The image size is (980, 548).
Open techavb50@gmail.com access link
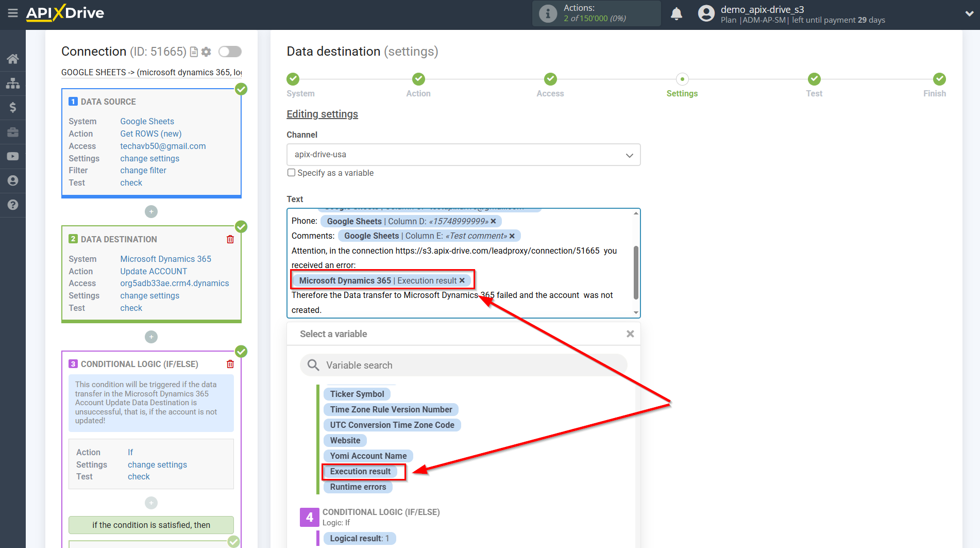pyautogui.click(x=163, y=146)
